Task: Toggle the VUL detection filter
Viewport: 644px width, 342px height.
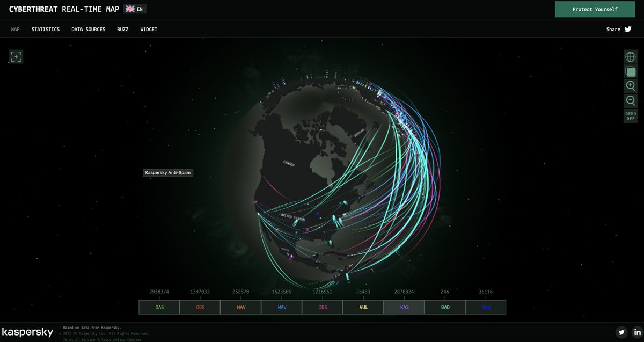Action: [x=363, y=307]
